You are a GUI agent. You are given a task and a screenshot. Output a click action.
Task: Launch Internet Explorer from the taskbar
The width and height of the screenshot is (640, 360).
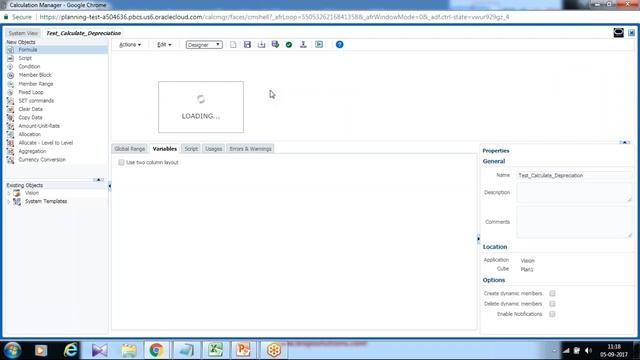pyautogui.click(x=70, y=350)
